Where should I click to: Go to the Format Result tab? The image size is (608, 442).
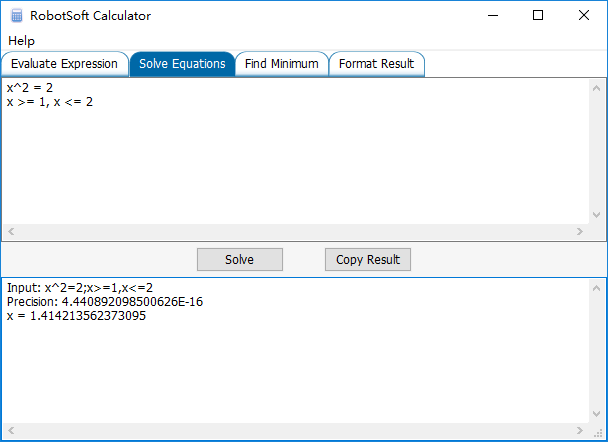(x=377, y=64)
